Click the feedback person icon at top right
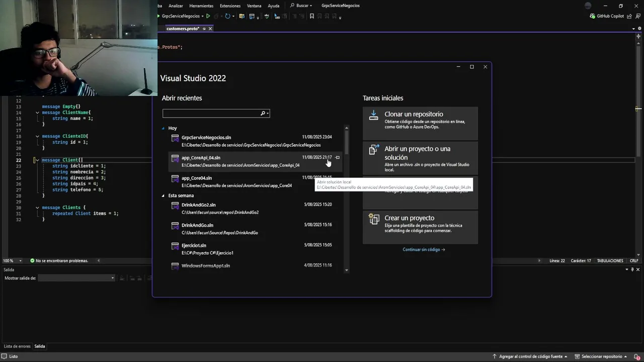 [638, 16]
